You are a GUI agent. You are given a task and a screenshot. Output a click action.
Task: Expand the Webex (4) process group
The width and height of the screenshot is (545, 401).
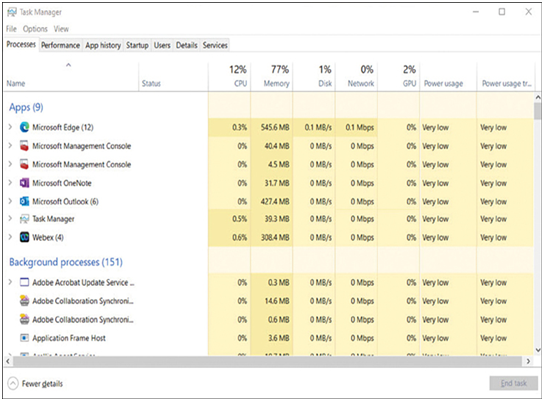coord(10,237)
